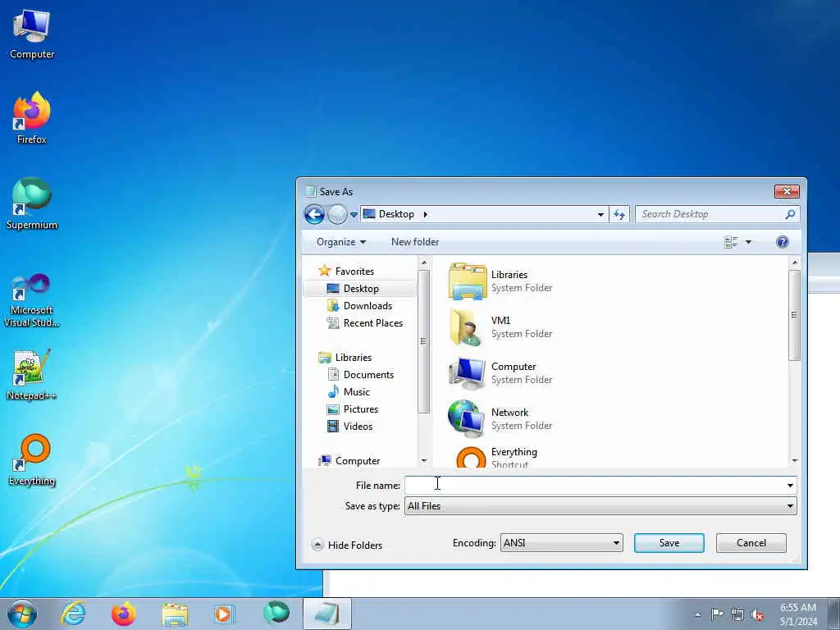
Task: Refresh the Desktop folder view
Action: coord(619,214)
